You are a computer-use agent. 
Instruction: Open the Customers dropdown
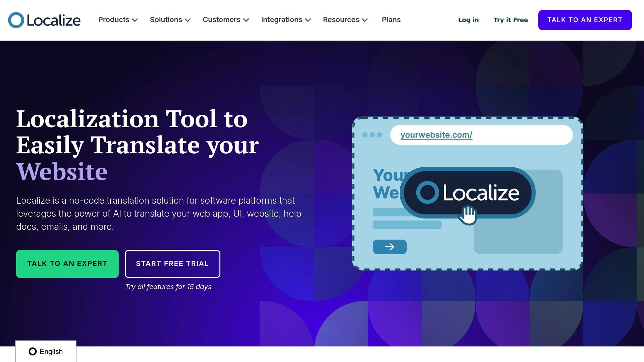pos(225,19)
